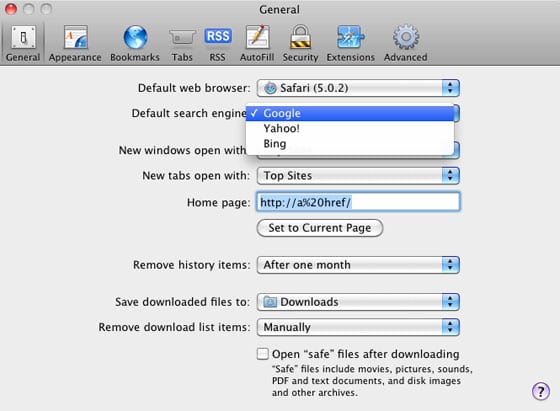Expand the Default web browser dropdown
The image size is (560, 411).
pos(358,88)
